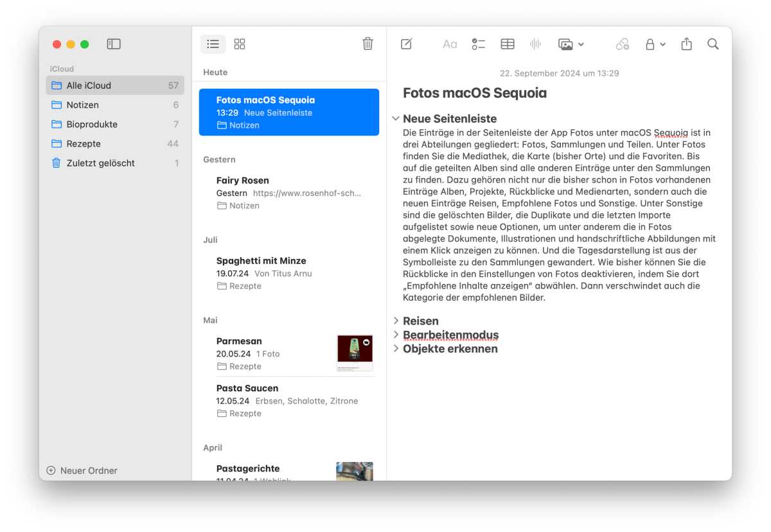Image resolution: width=771 pixels, height=532 pixels.
Task: Open the Pasta Saucen note
Action: 289,400
